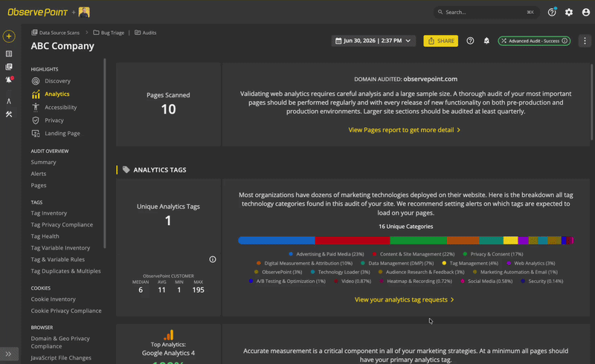Open Landing Page highlight
595x364 pixels.
point(62,134)
